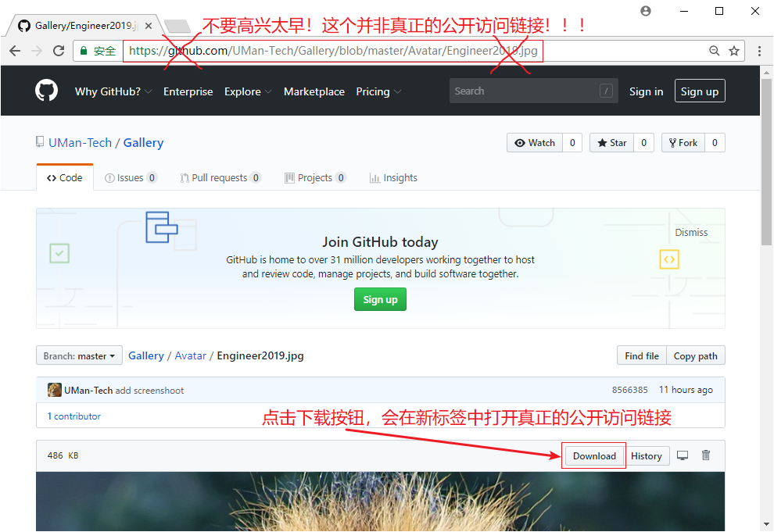Viewport: 774px width, 532px height.
Task: Open commit 8566385
Action: [x=630, y=390]
